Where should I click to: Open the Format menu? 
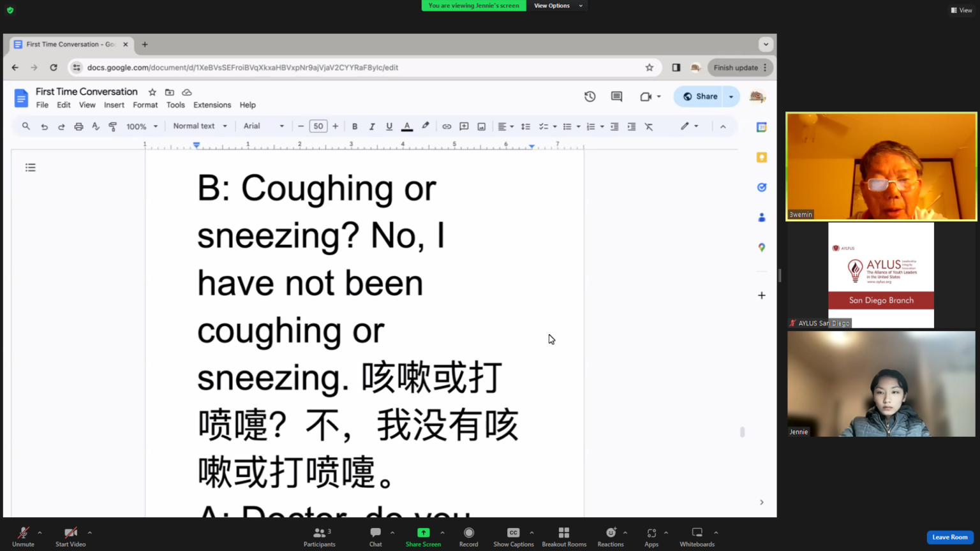click(x=145, y=105)
